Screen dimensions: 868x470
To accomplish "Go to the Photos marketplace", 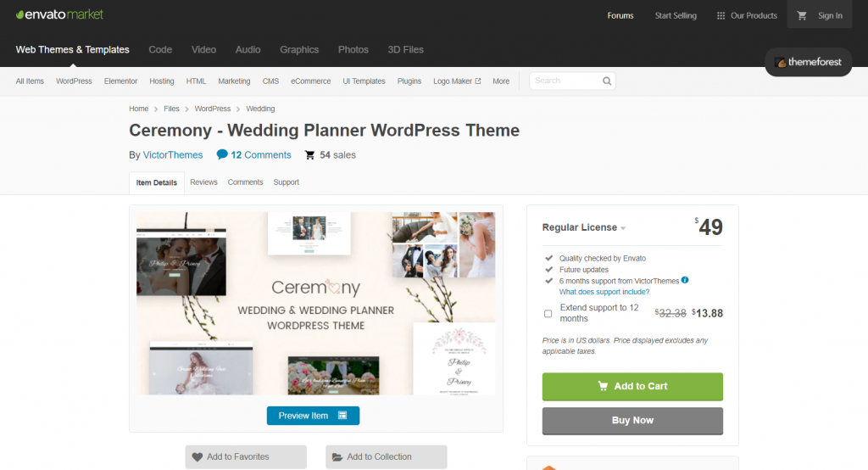I will point(353,50).
